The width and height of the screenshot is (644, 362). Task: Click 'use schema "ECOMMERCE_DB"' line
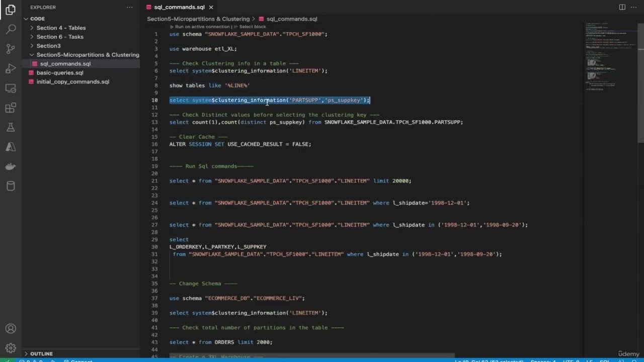pyautogui.click(x=237, y=298)
